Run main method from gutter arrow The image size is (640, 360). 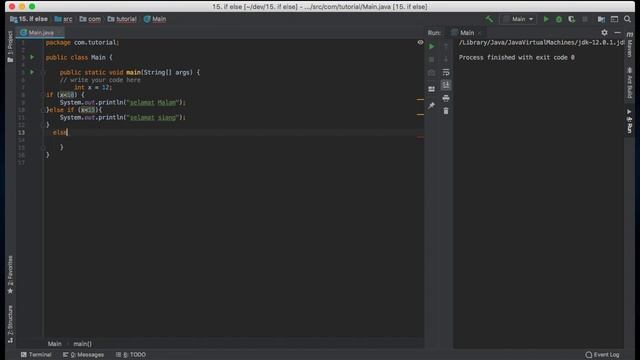(x=32, y=72)
